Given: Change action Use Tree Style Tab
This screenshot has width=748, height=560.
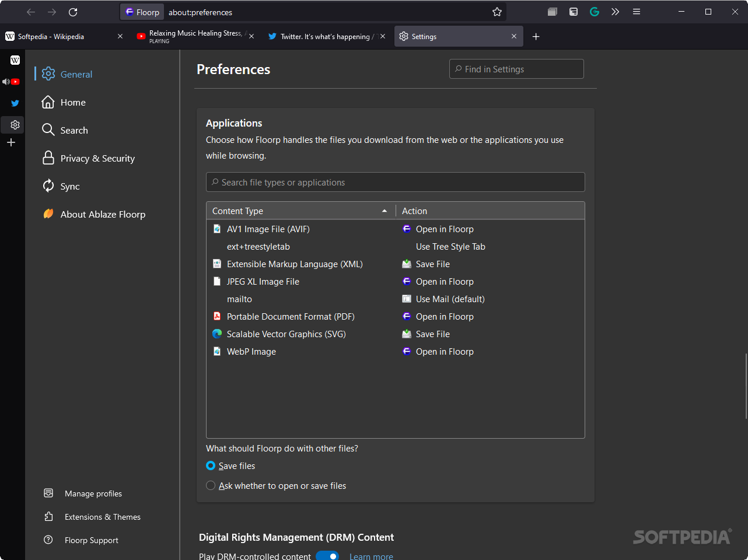Looking at the screenshot, I should 450,247.
